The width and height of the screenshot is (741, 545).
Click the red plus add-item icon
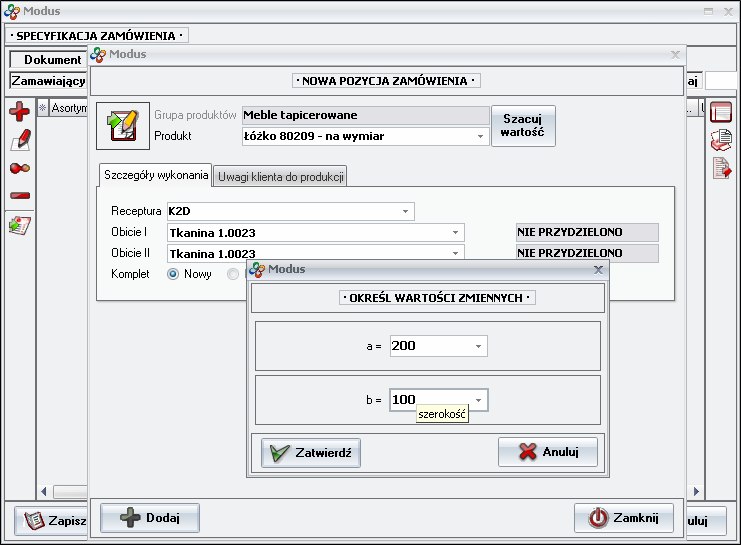pyautogui.click(x=19, y=112)
